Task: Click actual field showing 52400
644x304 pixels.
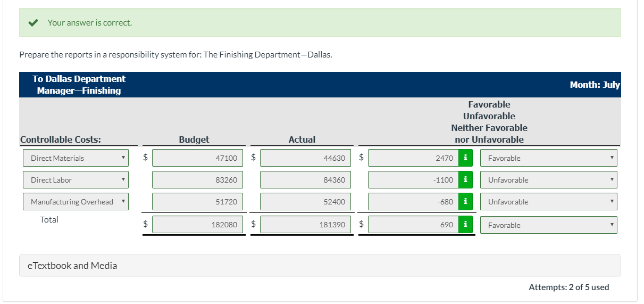Action: (306, 202)
